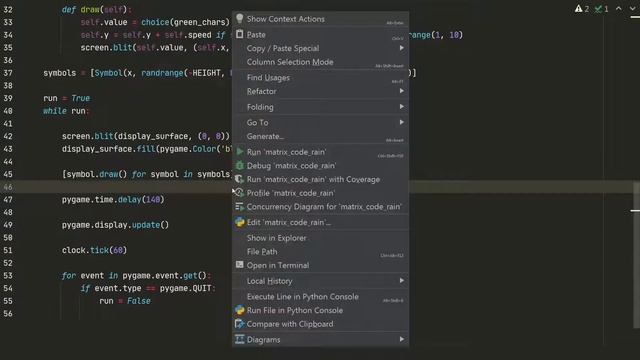The image size is (640, 360).
Task: Choose Show Context Actions
Action: click(320, 19)
